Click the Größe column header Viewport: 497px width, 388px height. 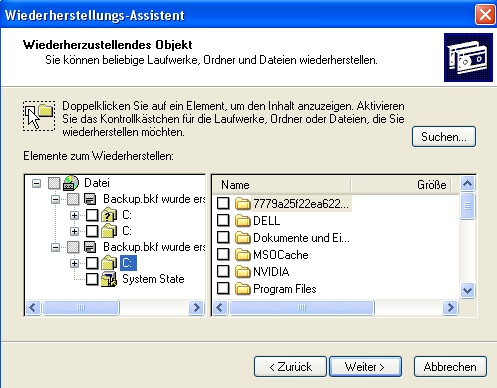401,185
